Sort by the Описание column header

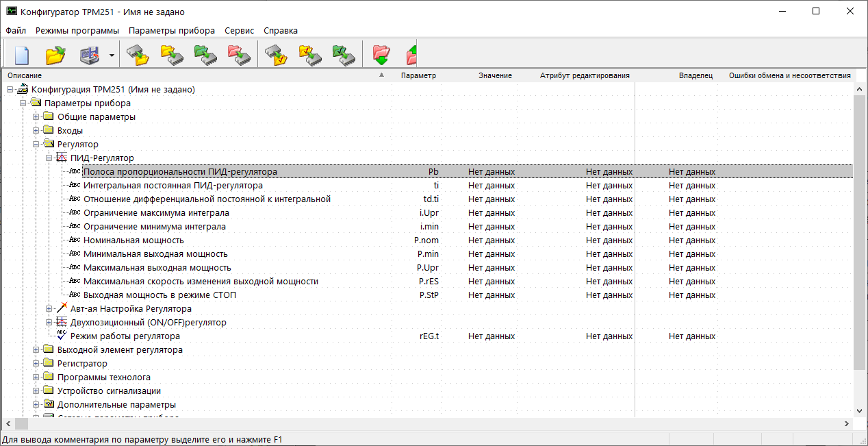click(195, 75)
